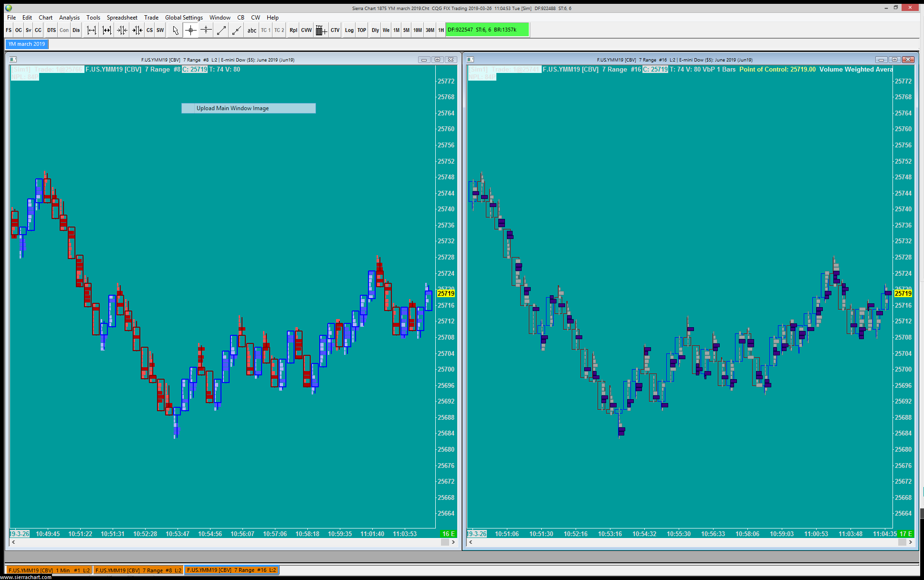
Task: Click the compress bar spacing icon
Action: tap(122, 30)
